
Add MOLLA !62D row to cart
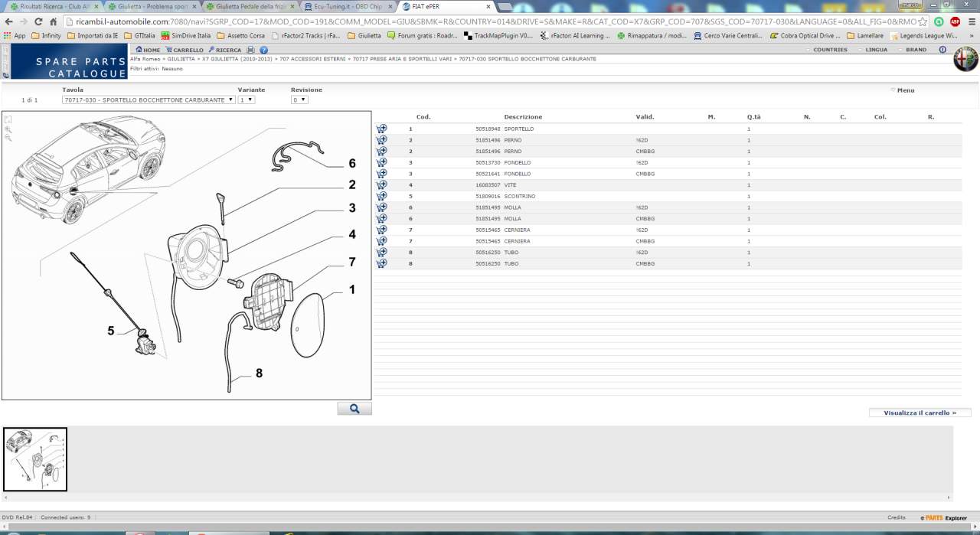click(x=381, y=207)
